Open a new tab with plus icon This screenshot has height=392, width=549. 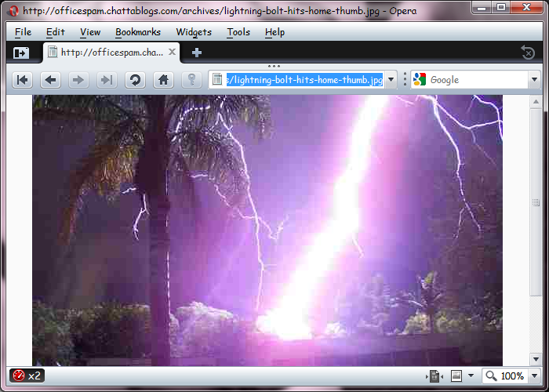[197, 53]
